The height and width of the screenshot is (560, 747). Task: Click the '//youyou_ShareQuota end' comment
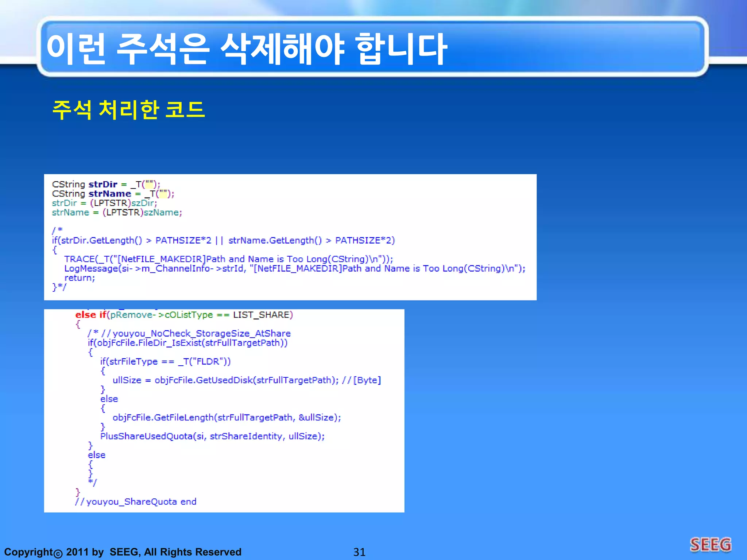[136, 502]
